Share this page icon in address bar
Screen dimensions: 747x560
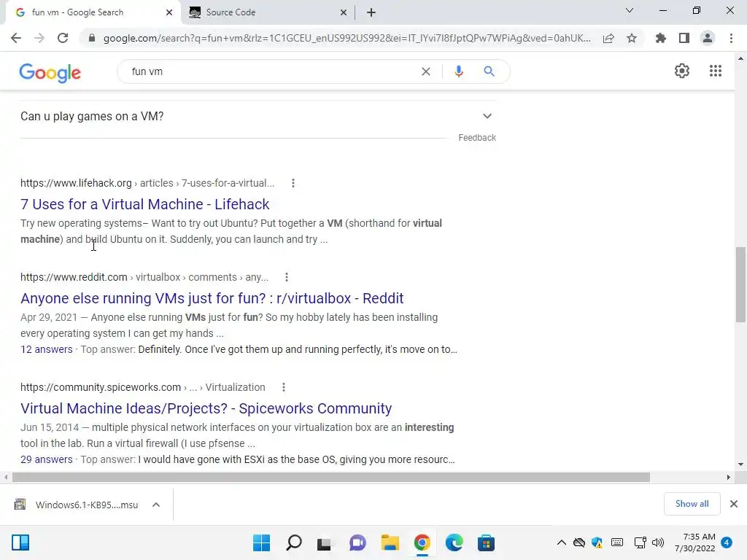[x=608, y=38]
